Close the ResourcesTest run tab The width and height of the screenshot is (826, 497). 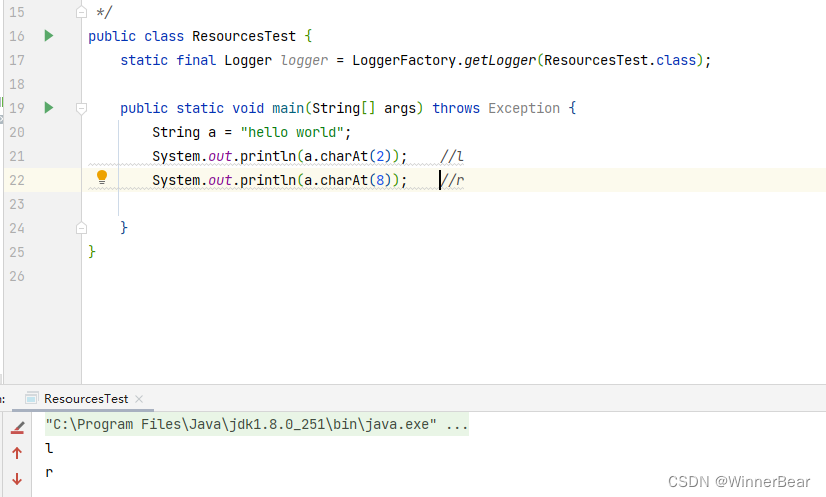tap(139, 399)
